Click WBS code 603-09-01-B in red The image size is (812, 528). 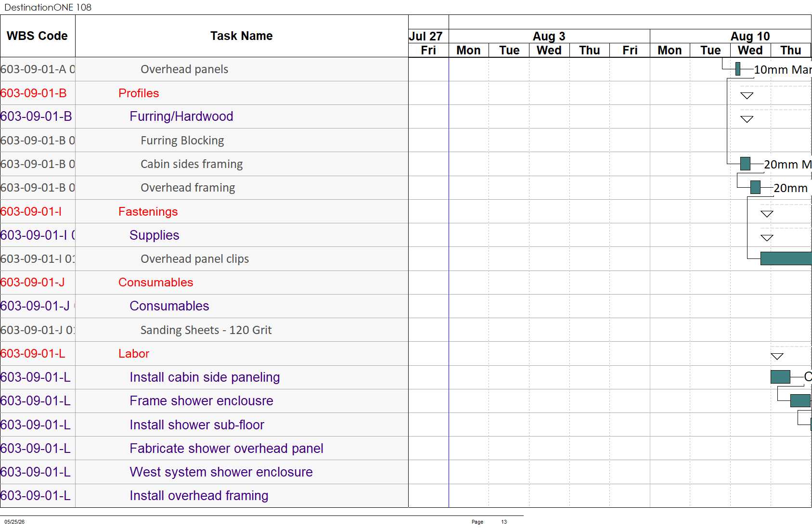pos(34,93)
